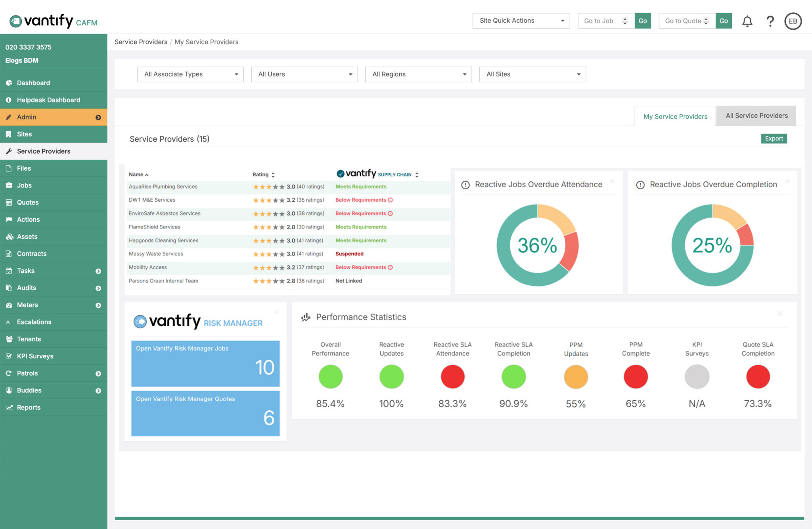Click the Quotes calculator icon
This screenshot has width=812, height=529.
click(9, 202)
